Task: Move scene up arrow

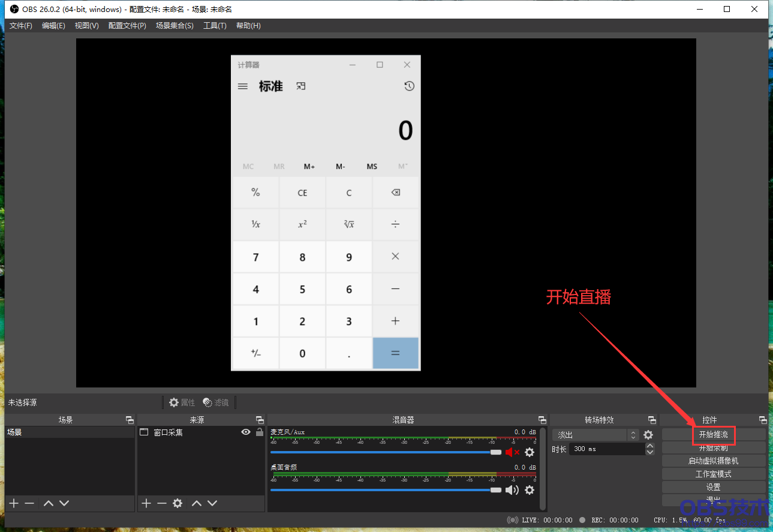Action: pyautogui.click(x=49, y=503)
